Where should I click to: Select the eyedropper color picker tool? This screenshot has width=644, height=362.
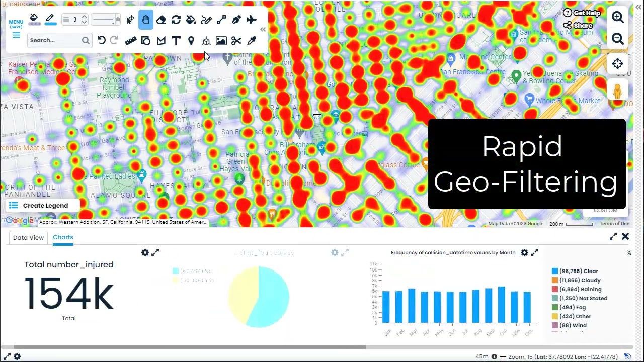click(x=252, y=41)
